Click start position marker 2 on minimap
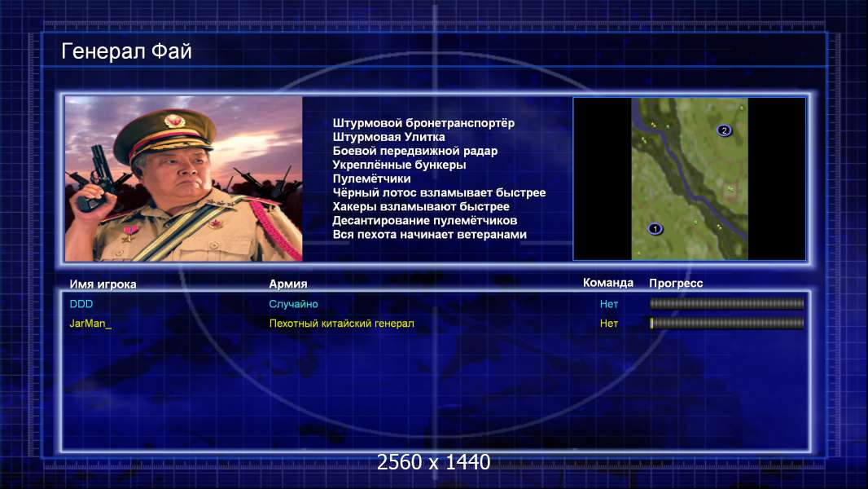The image size is (868, 489). [724, 130]
